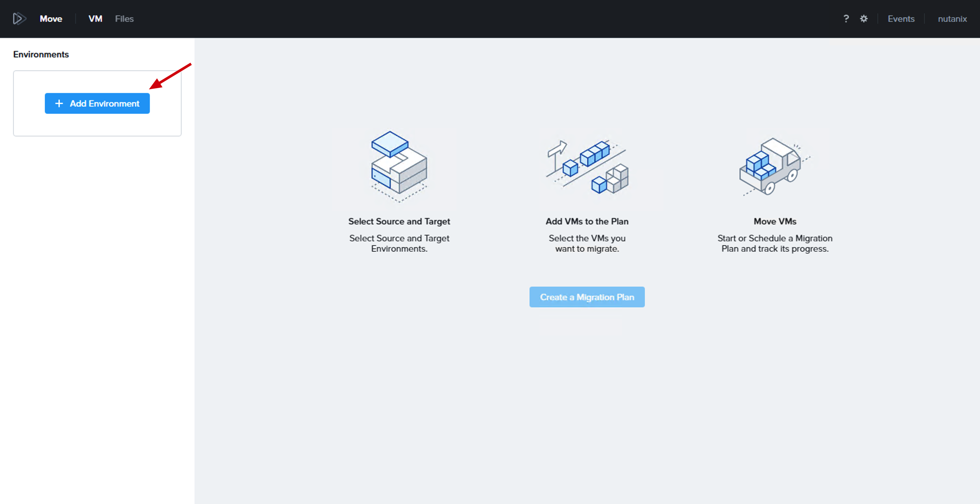This screenshot has height=504, width=980.
Task: Click the Add Environment button
Action: (98, 103)
